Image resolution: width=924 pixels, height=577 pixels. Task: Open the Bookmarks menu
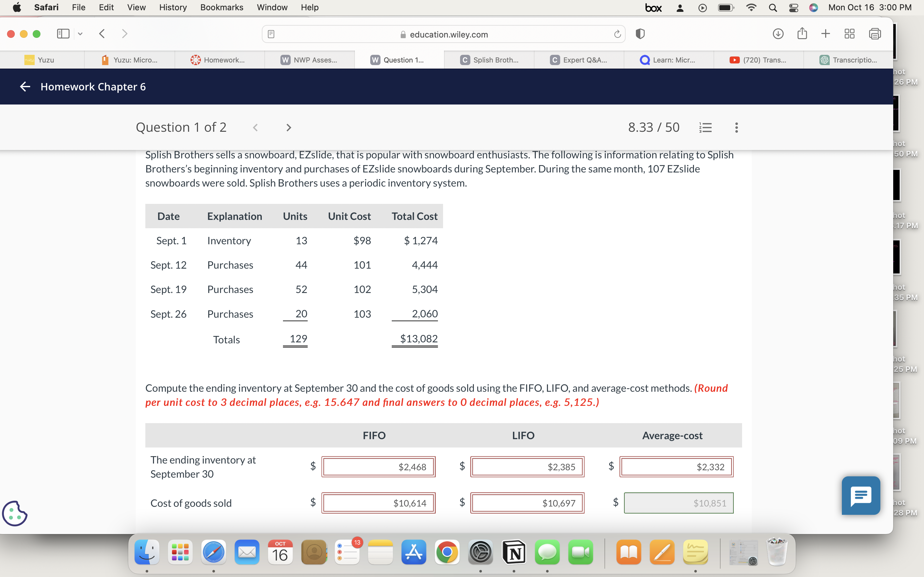pos(221,8)
